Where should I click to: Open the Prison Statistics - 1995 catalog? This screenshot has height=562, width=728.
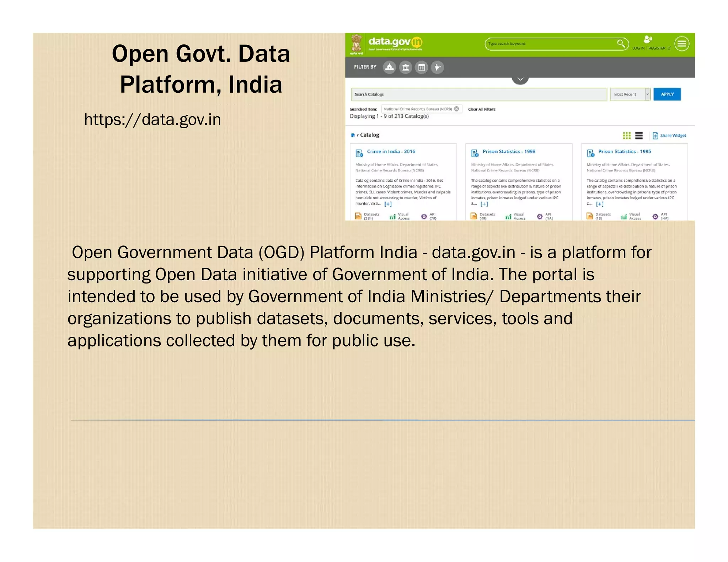(625, 151)
